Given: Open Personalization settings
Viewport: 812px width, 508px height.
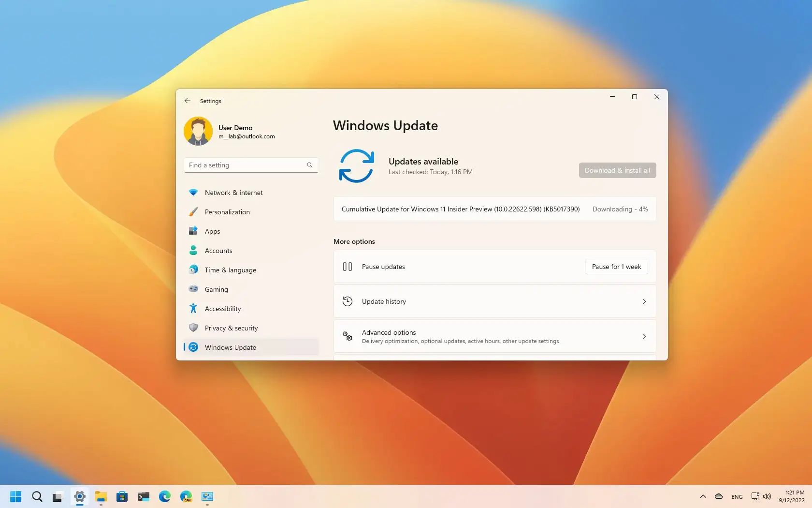Looking at the screenshot, I should (251, 212).
